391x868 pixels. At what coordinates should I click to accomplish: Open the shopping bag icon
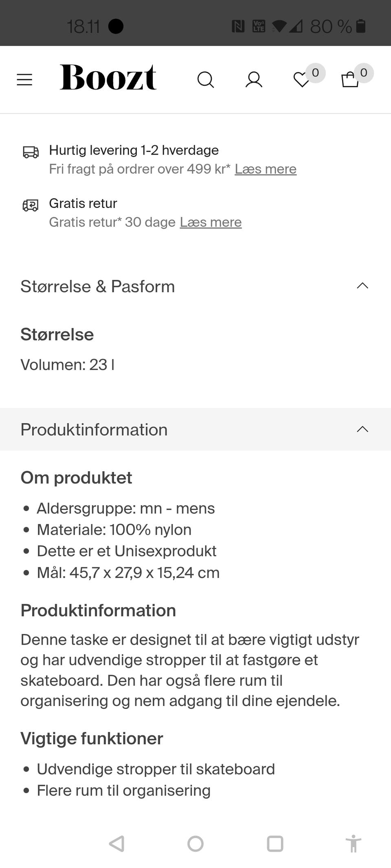(x=350, y=80)
